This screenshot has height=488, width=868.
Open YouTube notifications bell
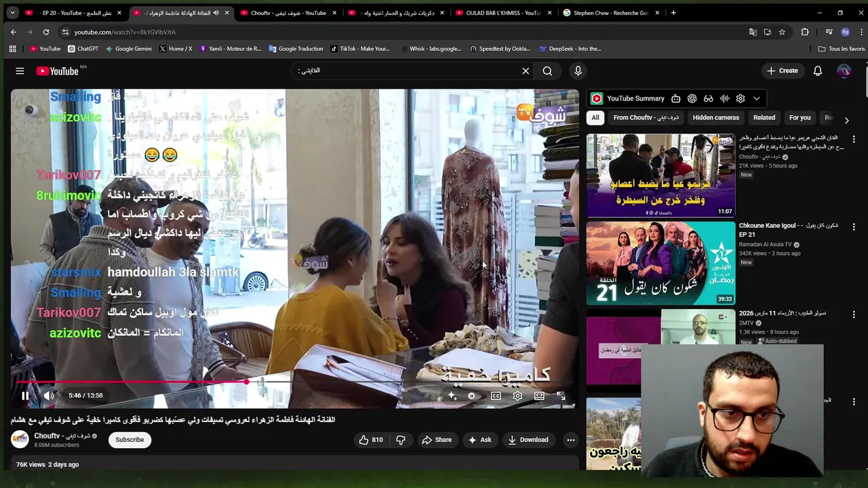click(x=818, y=70)
